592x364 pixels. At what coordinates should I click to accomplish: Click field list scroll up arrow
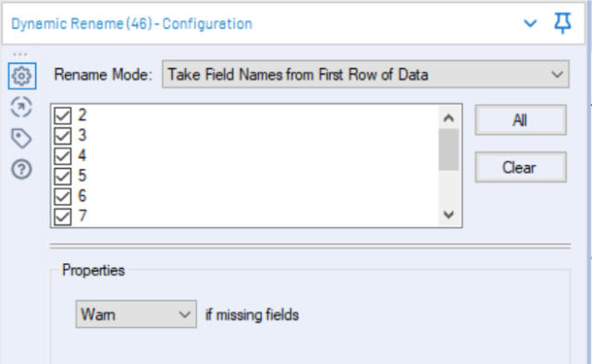[449, 118]
